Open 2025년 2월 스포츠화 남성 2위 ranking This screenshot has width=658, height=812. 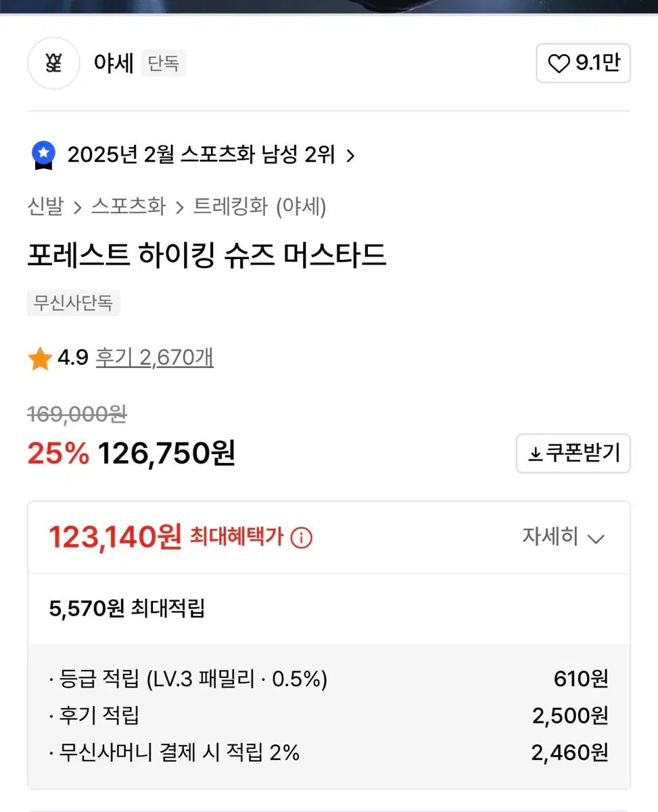coord(201,156)
